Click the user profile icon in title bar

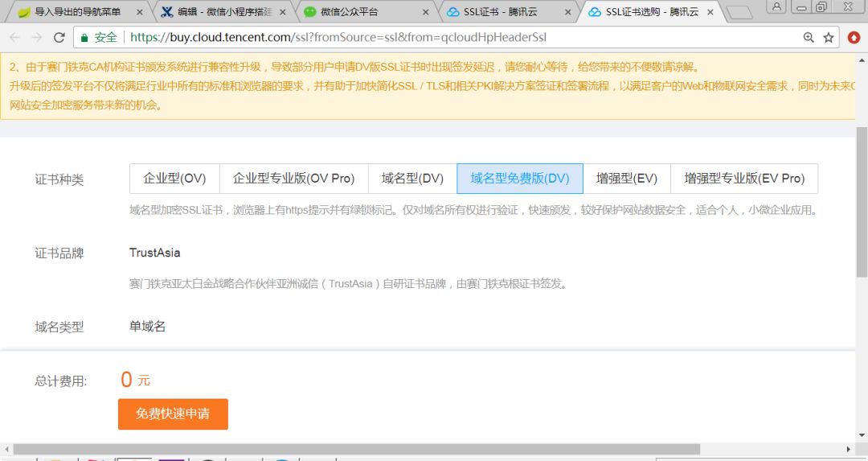(x=776, y=6)
